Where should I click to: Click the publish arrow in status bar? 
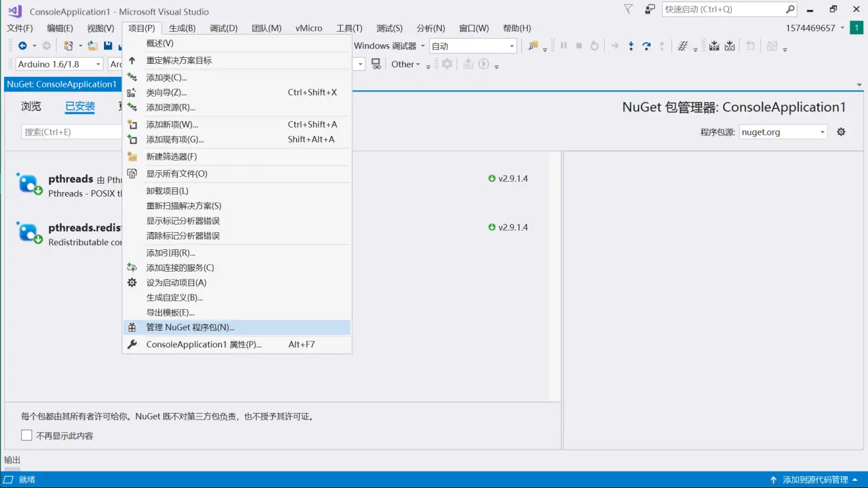click(773, 479)
